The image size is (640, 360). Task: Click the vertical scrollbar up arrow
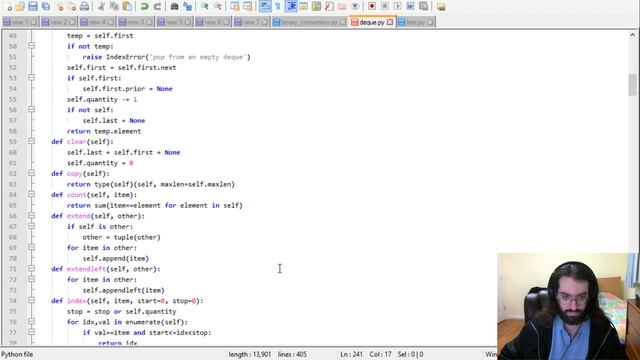pos(632,35)
